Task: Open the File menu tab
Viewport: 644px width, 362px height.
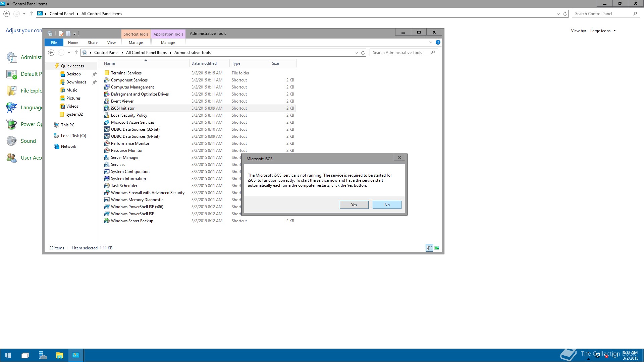Action: (x=54, y=43)
